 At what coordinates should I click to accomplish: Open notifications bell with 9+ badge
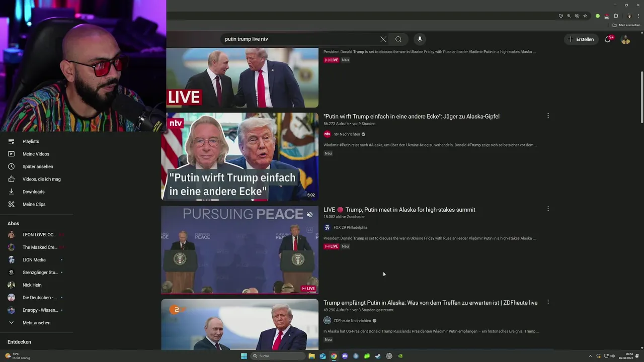point(608,39)
